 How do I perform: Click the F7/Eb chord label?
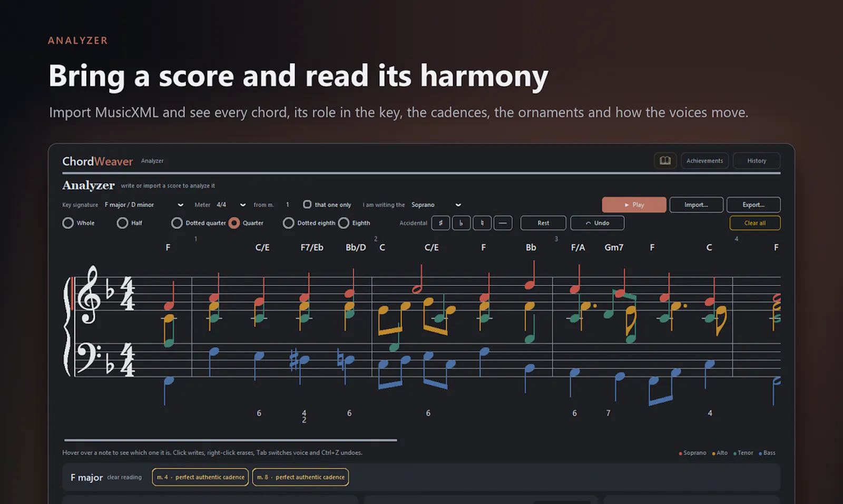tap(312, 248)
